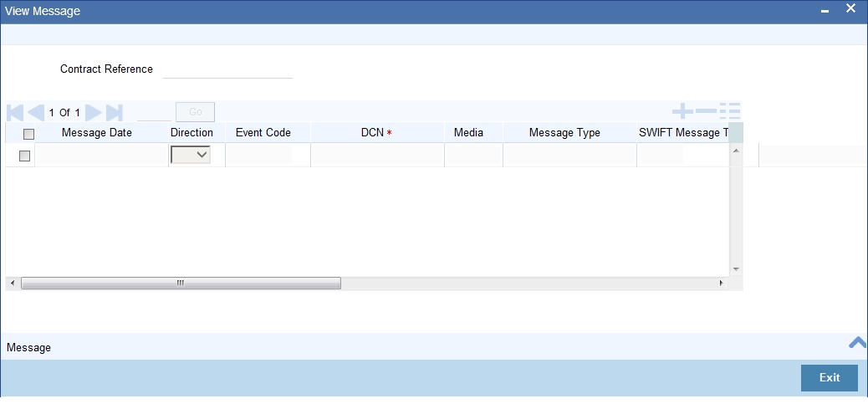This screenshot has height=404, width=868.
Task: Tick the first row checkbox
Action: pyautogui.click(x=24, y=156)
